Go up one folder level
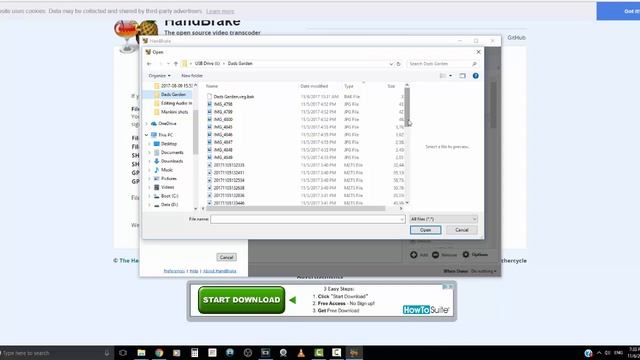The image size is (640, 360). click(x=176, y=64)
